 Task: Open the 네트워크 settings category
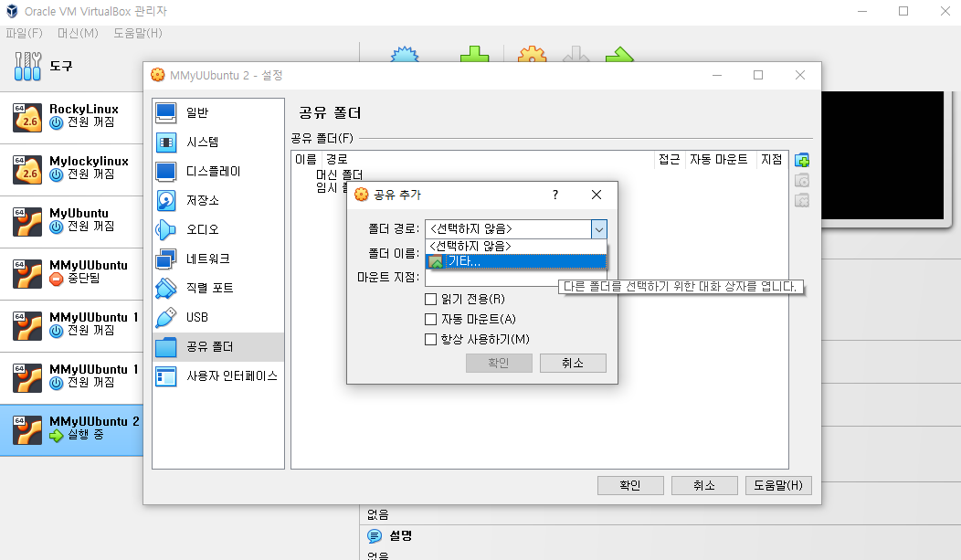pos(218,259)
